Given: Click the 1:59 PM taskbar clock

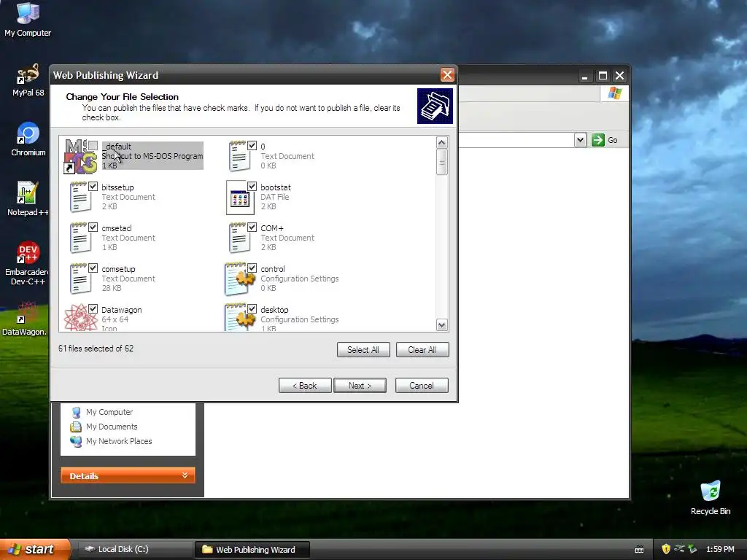Looking at the screenshot, I should [x=720, y=549].
